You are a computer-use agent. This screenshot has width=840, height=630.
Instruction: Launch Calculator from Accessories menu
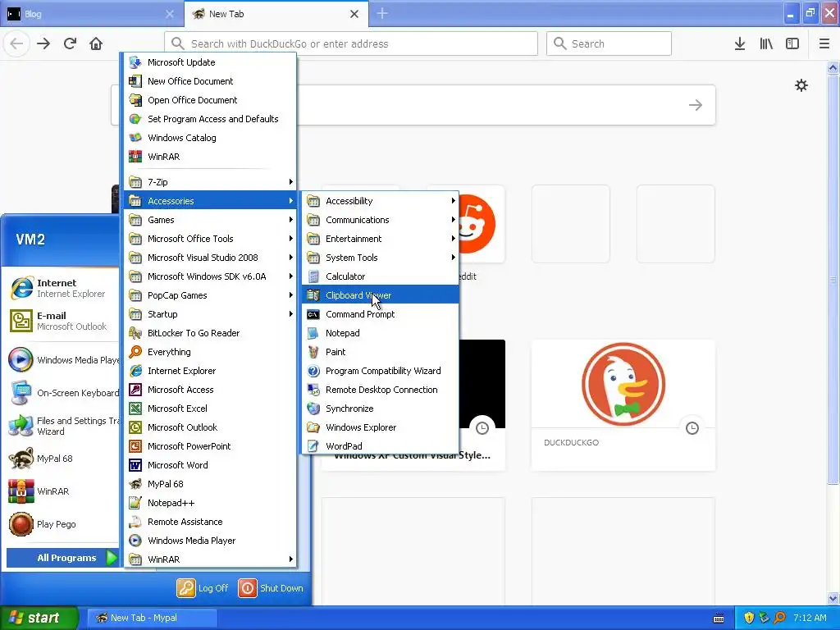[381, 276]
